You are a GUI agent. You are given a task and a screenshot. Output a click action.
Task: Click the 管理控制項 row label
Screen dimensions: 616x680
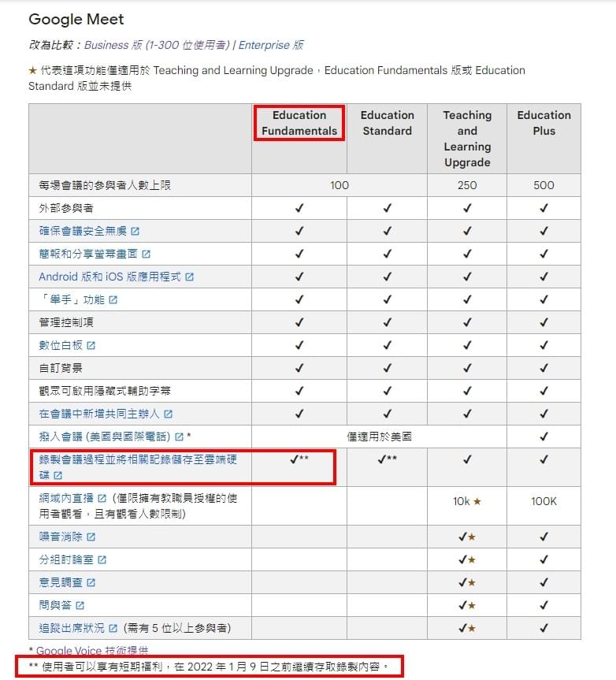point(66,322)
